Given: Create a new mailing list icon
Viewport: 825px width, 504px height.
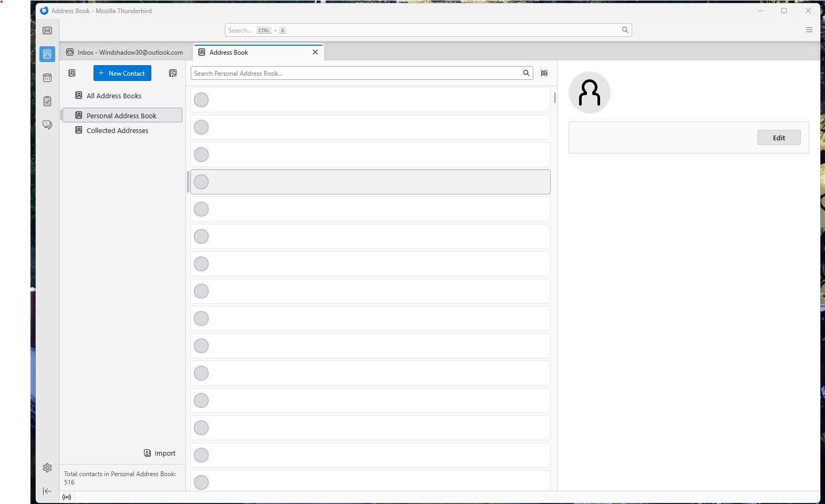Looking at the screenshot, I should pyautogui.click(x=173, y=73).
